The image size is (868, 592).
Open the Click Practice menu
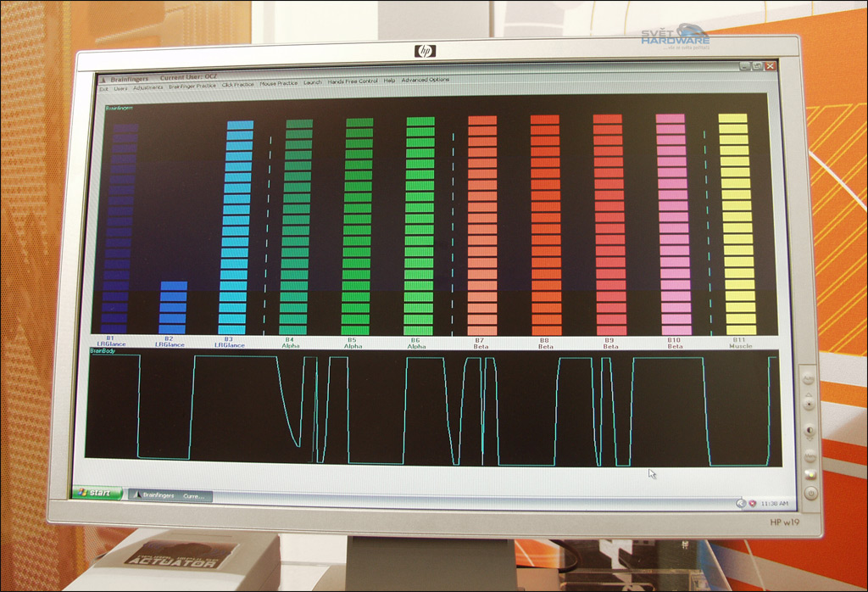(238, 85)
